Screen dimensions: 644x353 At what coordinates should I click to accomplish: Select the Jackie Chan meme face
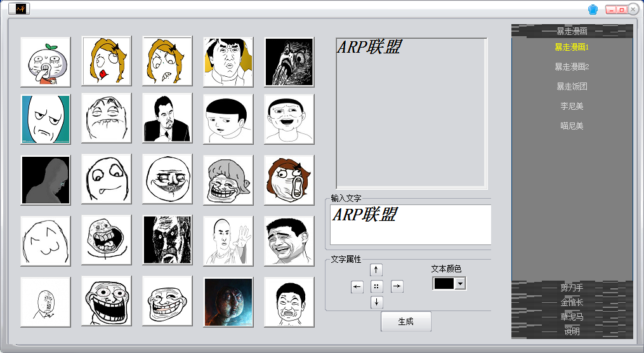[228, 61]
